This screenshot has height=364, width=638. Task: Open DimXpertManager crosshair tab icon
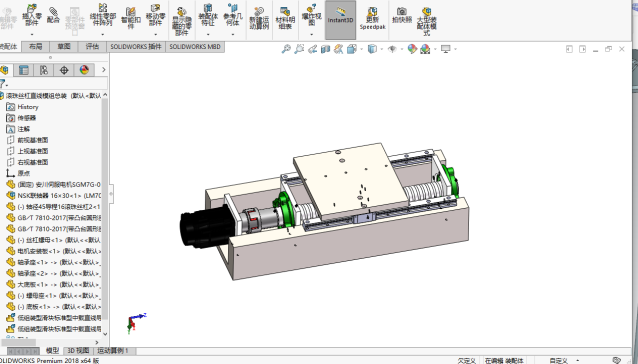(64, 70)
